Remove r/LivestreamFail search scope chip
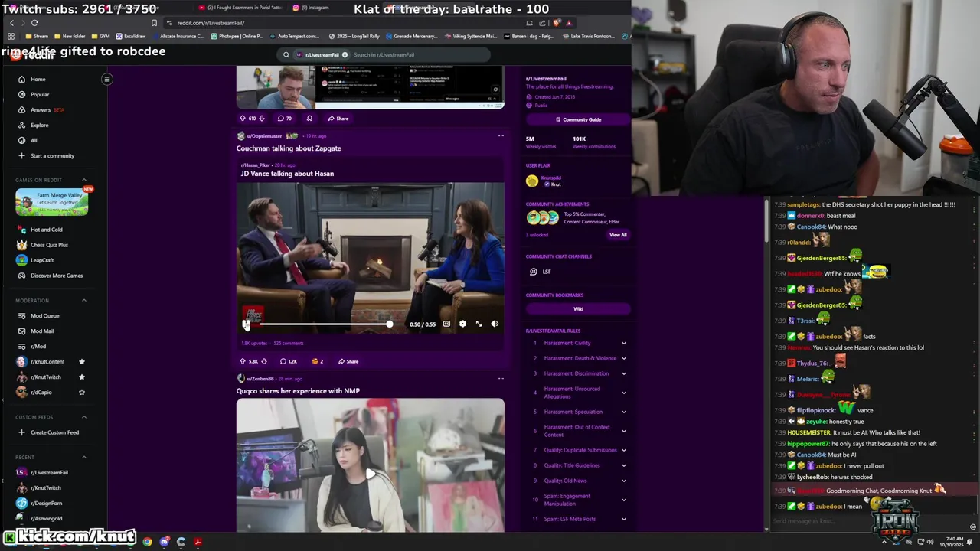 (345, 54)
